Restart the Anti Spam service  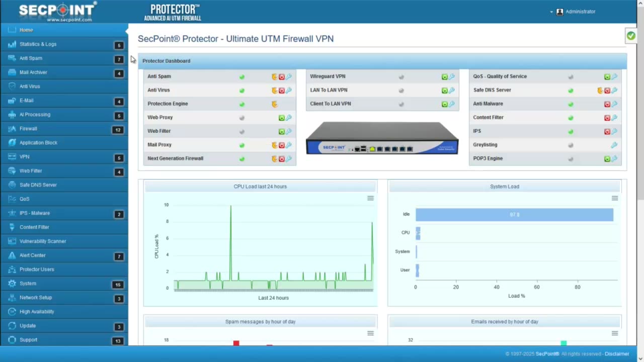pos(274,77)
